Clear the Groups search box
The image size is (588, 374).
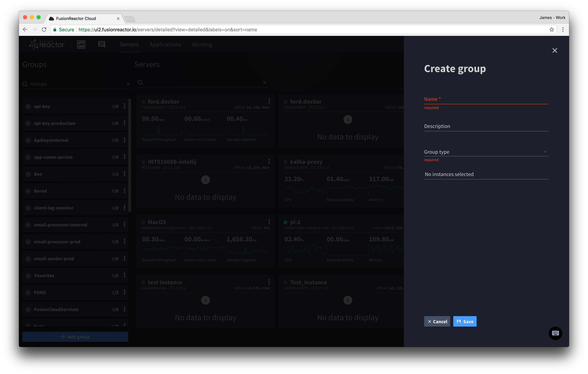coord(128,84)
